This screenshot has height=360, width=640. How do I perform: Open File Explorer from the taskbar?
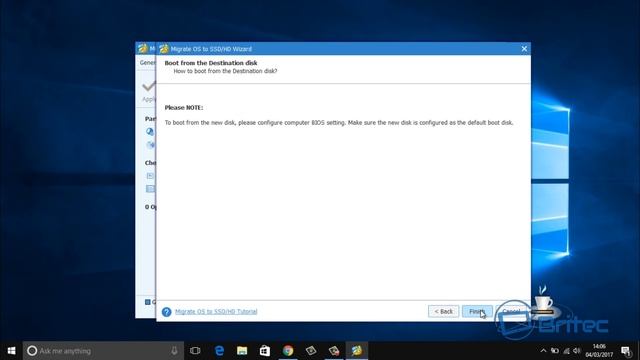coord(242,351)
